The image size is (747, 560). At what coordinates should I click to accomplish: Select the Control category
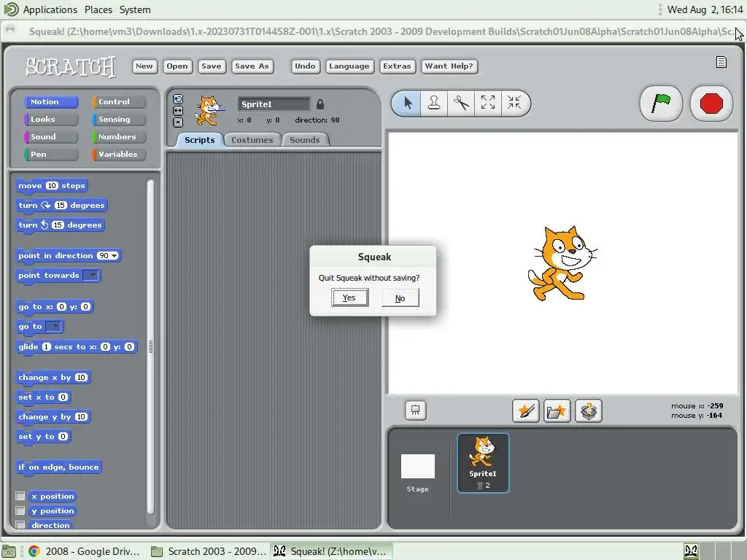click(119, 102)
